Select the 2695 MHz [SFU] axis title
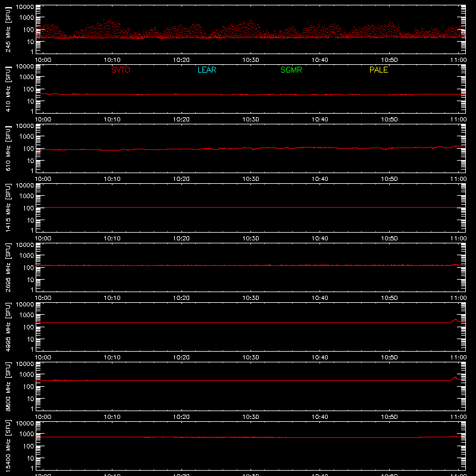The image size is (476, 476). [8, 267]
